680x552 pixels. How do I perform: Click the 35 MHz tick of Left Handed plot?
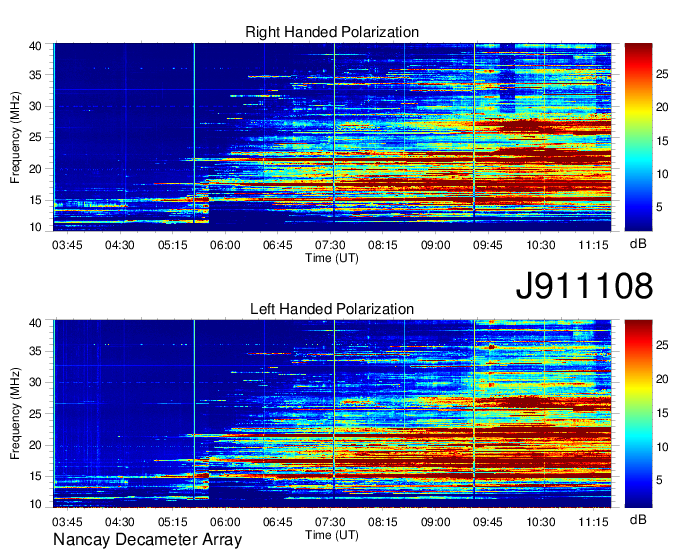[36, 351]
